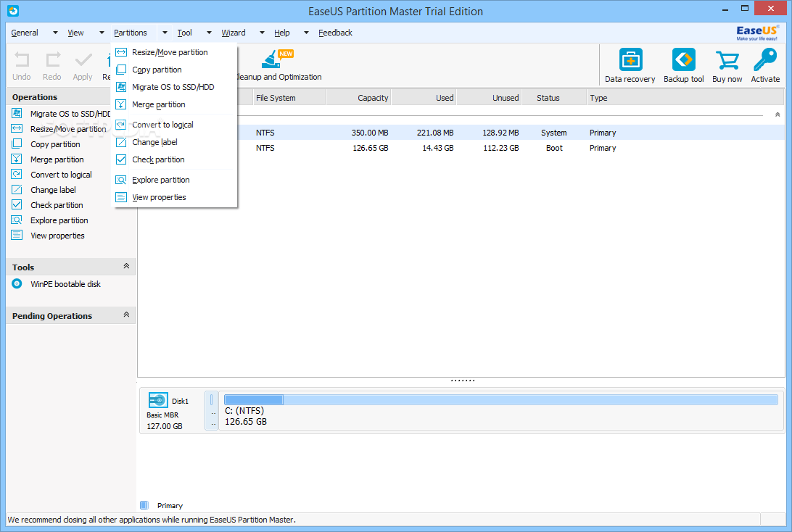Click Explore partition icon in Operations panel
Viewport: 792px width, 532px height.
17,220
